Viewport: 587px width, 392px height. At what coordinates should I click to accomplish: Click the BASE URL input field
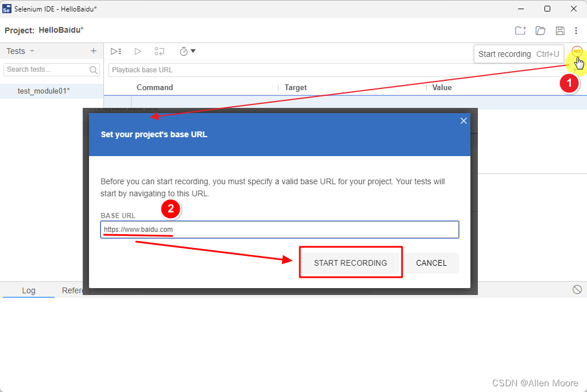pyautogui.click(x=280, y=230)
